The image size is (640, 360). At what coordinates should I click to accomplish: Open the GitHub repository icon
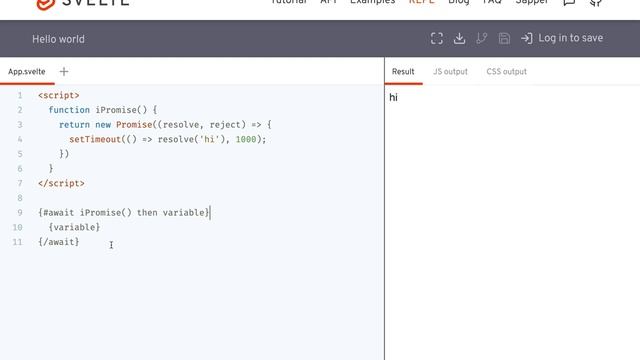point(596,2)
